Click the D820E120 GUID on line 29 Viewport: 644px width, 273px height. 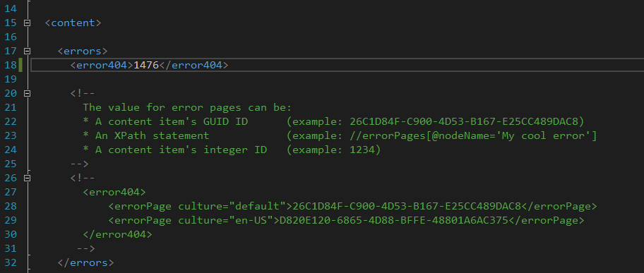[394, 221]
